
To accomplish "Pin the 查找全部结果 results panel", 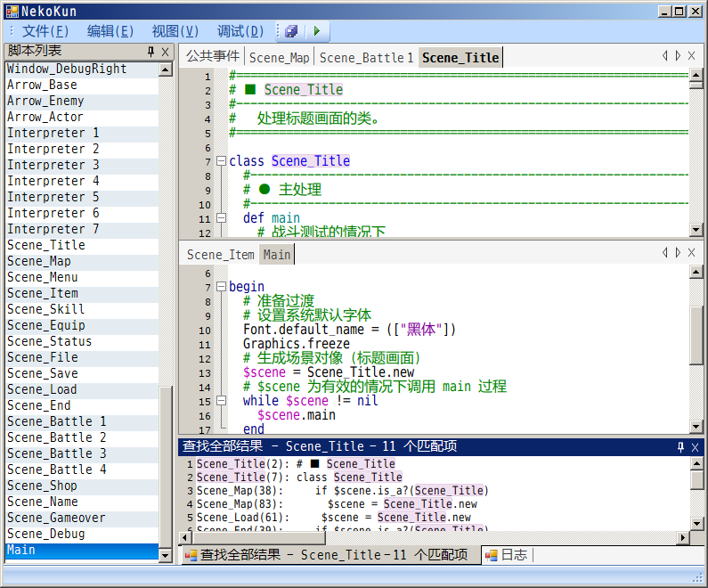I will tap(680, 447).
